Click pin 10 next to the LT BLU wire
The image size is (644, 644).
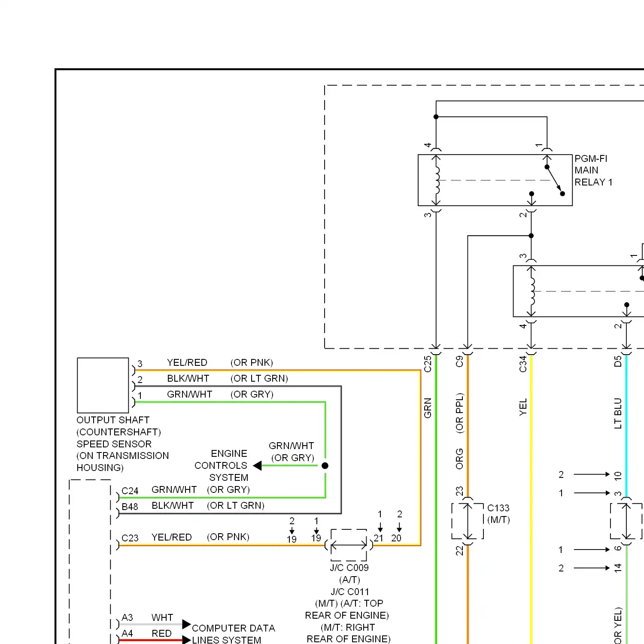(x=618, y=476)
